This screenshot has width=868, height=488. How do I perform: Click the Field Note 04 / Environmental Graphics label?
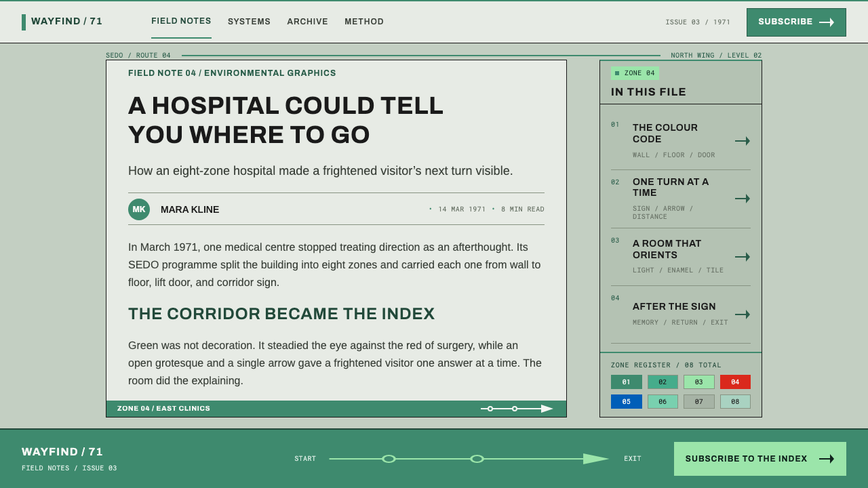[232, 73]
